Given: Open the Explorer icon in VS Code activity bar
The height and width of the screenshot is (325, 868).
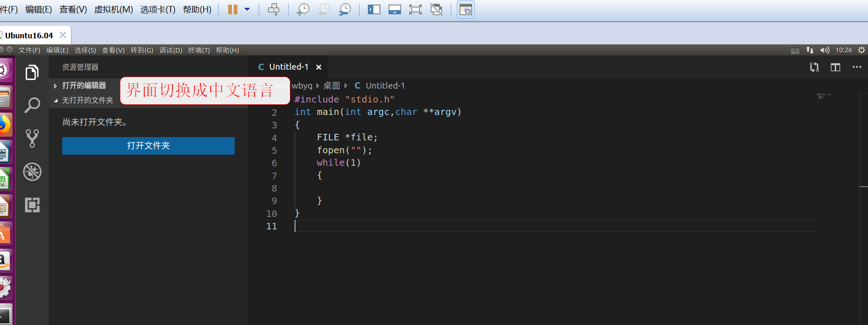Looking at the screenshot, I should click(32, 72).
